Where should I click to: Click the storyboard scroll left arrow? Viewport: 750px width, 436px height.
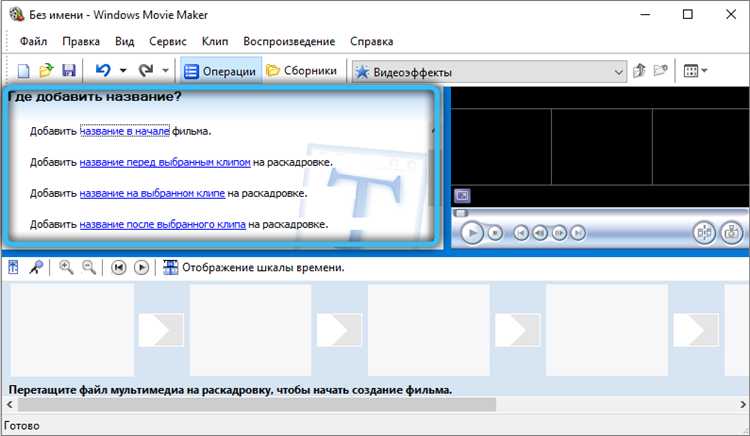pos(10,404)
